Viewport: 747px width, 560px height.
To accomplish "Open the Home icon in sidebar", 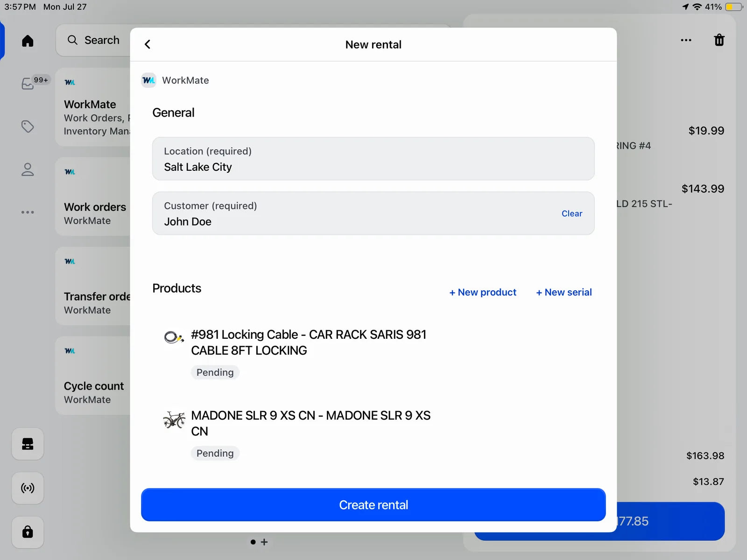I will tap(28, 41).
